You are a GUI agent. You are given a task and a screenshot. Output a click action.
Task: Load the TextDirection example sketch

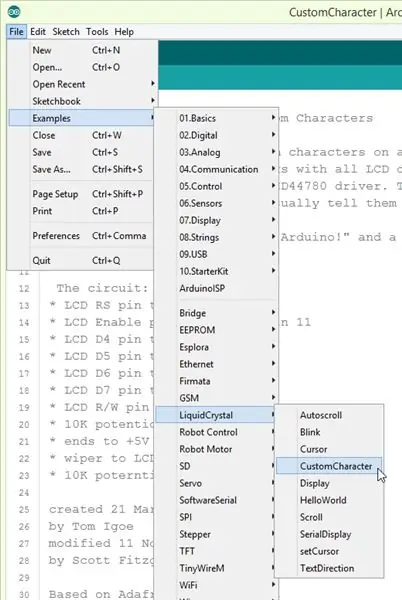tap(329, 568)
